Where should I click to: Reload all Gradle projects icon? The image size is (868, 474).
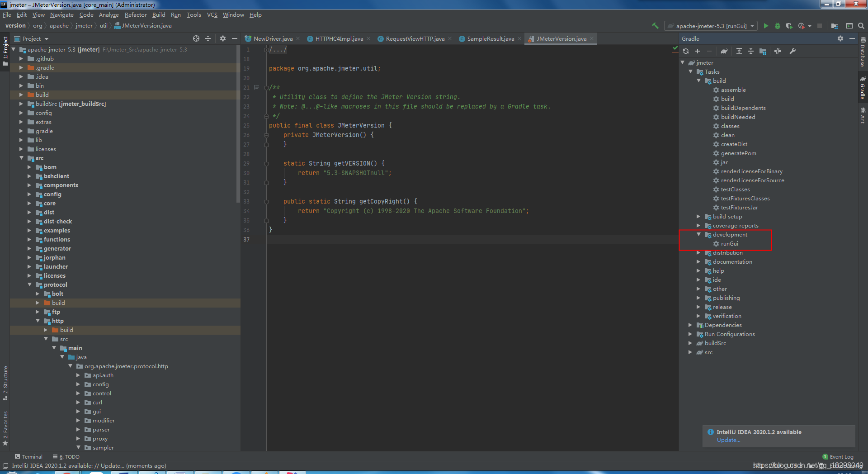coord(686,51)
